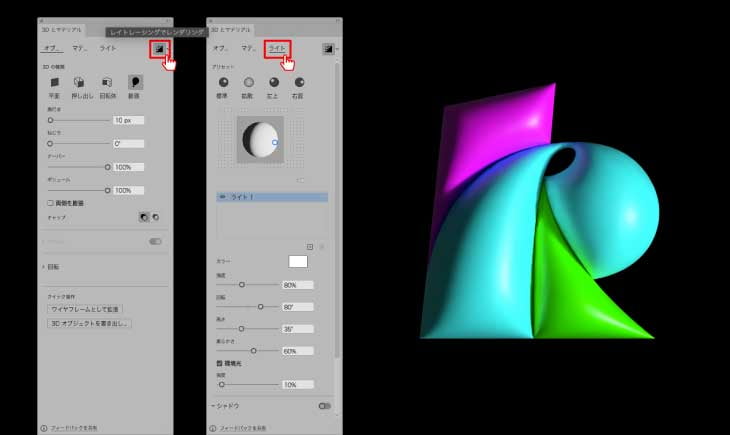Click the 3D オブジェクトを書き出し button
730x435 pixels.
click(x=91, y=323)
